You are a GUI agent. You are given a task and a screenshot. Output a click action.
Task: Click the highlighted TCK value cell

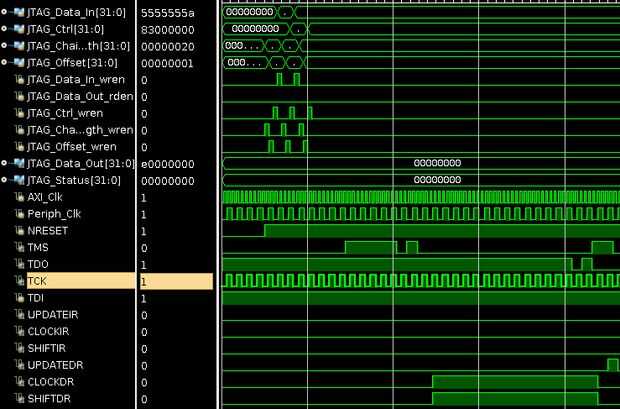(176, 281)
